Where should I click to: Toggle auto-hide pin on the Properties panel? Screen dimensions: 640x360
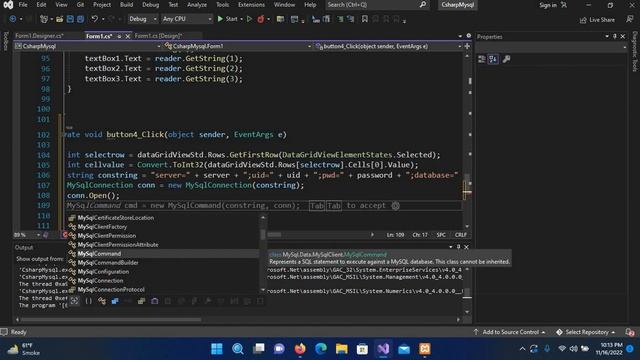click(x=615, y=36)
